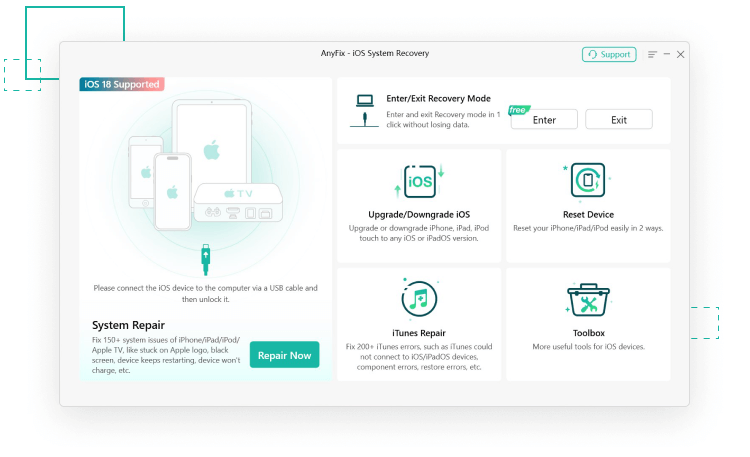Open the Toolbox icon
Image resolution: width=750 pixels, height=457 pixels.
click(x=588, y=300)
